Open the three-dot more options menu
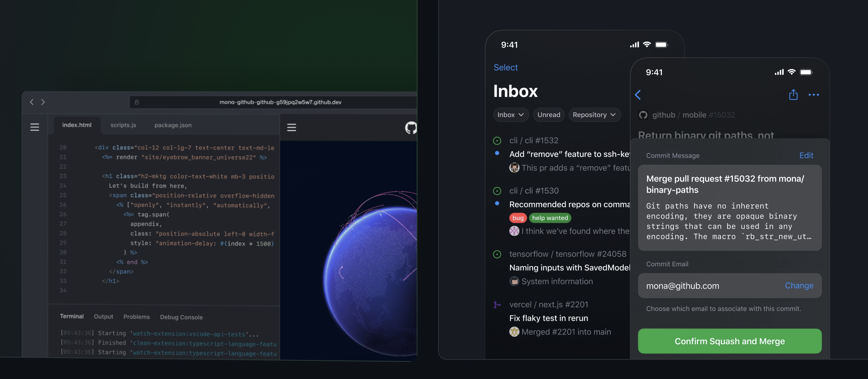 tap(814, 95)
